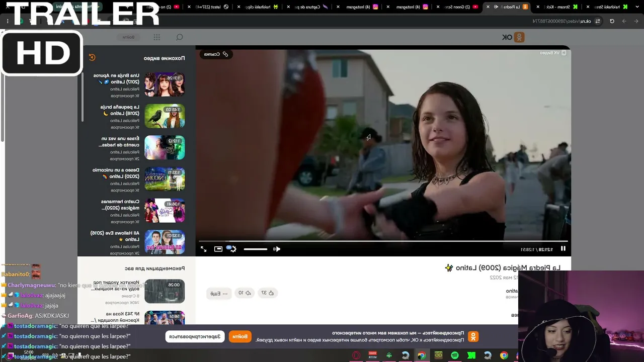644x362 pixels.
Task: Close the Stream - Kick tab
Action: pyautogui.click(x=538, y=7)
